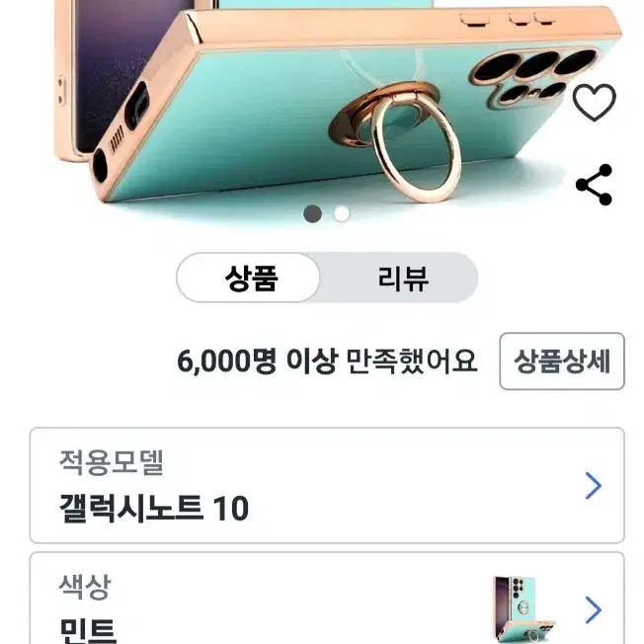This screenshot has height=644, width=644.
Task: Tap the heart wishlist icon
Action: point(594,103)
